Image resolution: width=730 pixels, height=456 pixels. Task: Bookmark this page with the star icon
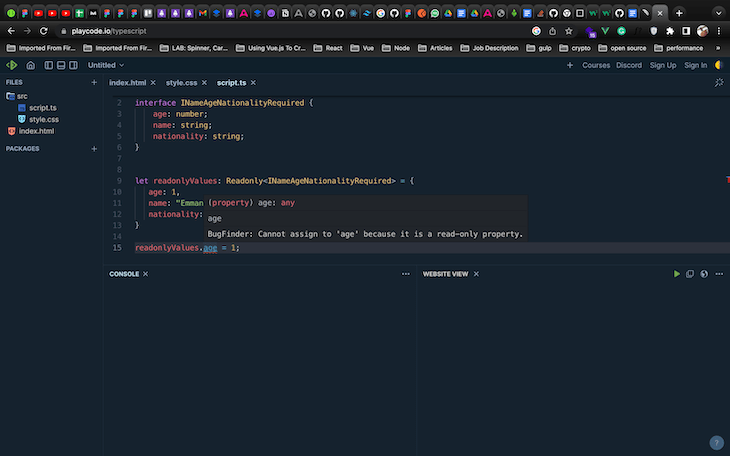568,31
